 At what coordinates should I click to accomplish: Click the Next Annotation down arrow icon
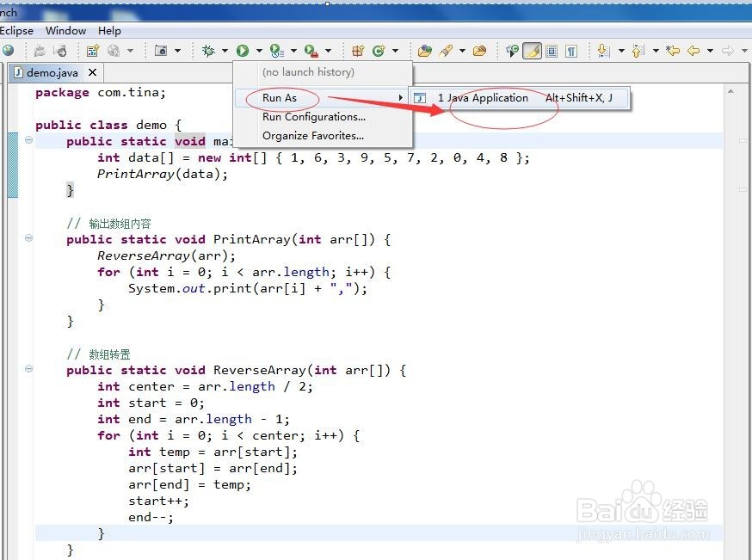(603, 51)
